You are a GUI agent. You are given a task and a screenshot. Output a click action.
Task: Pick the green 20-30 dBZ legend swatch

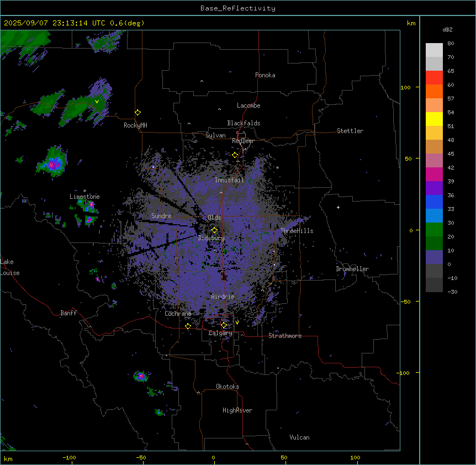434,230
